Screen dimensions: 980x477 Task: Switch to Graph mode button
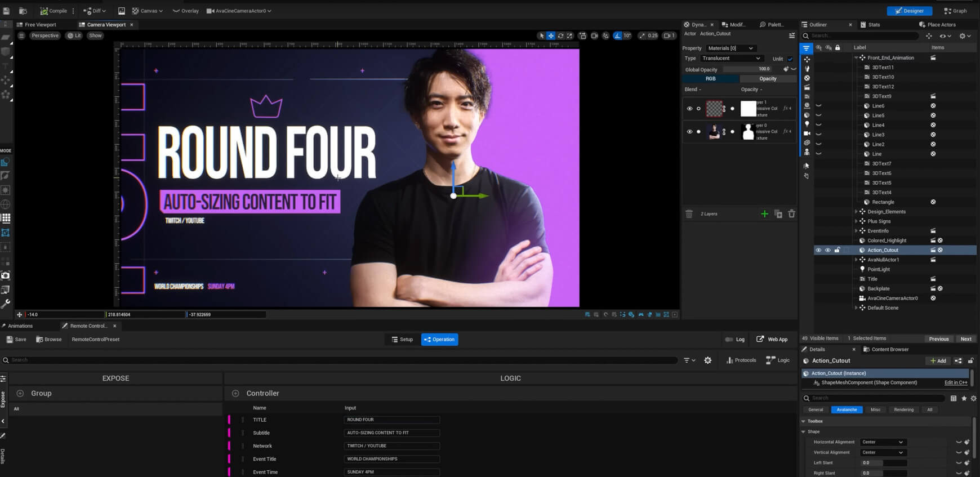click(x=955, y=11)
